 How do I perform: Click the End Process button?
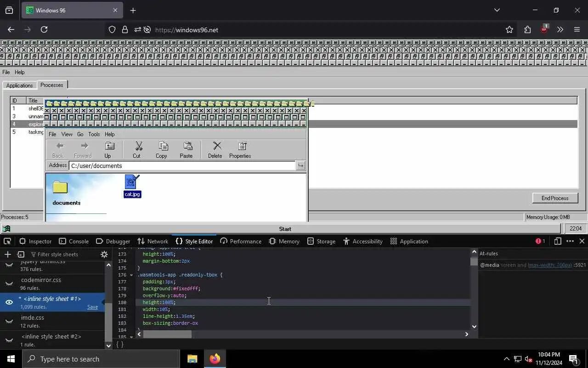555,198
